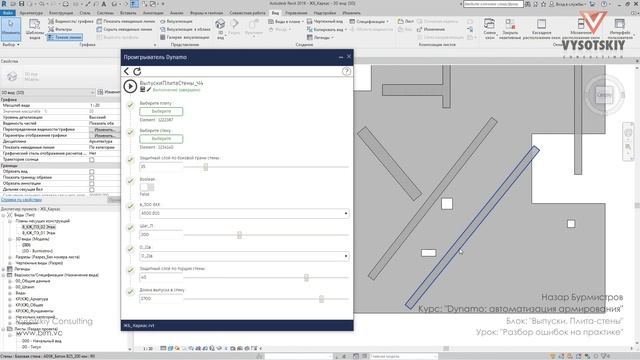
Task: Open Виды в плане dropdown in ribbon
Action: tap(286, 21)
